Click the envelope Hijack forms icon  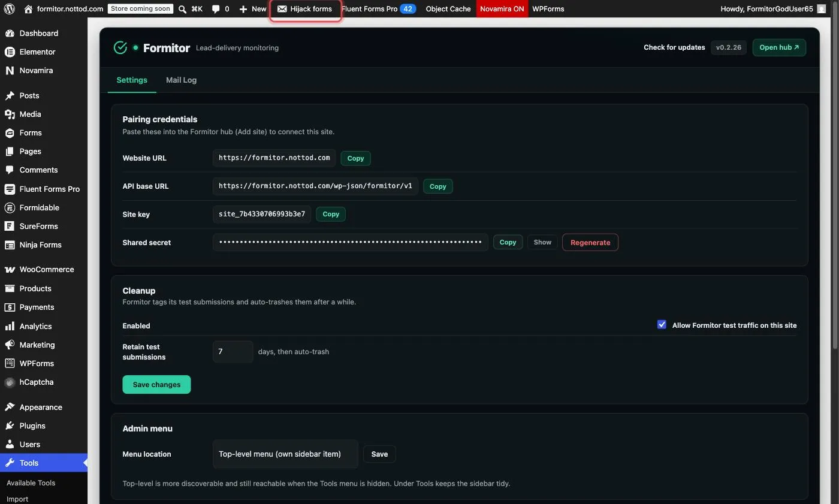(x=282, y=9)
